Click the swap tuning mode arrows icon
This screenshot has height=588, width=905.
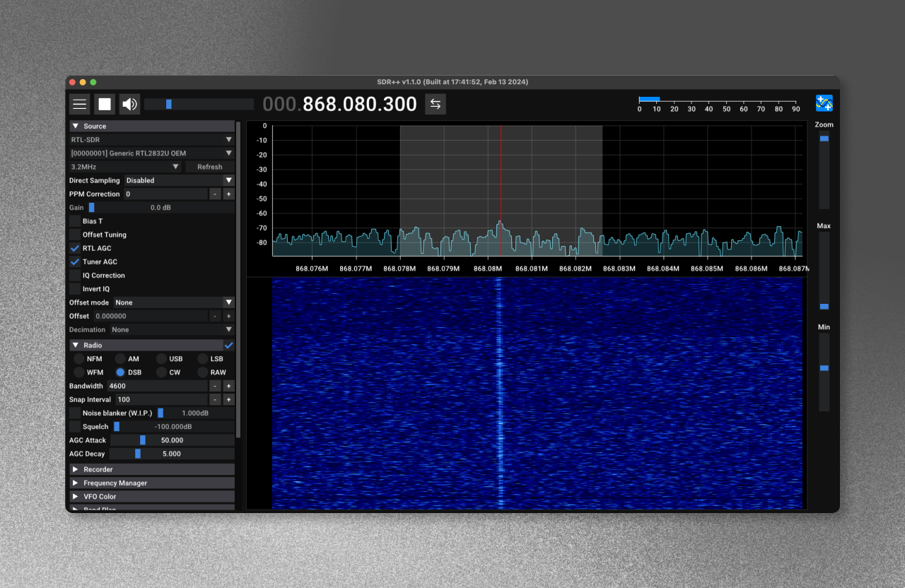(436, 105)
